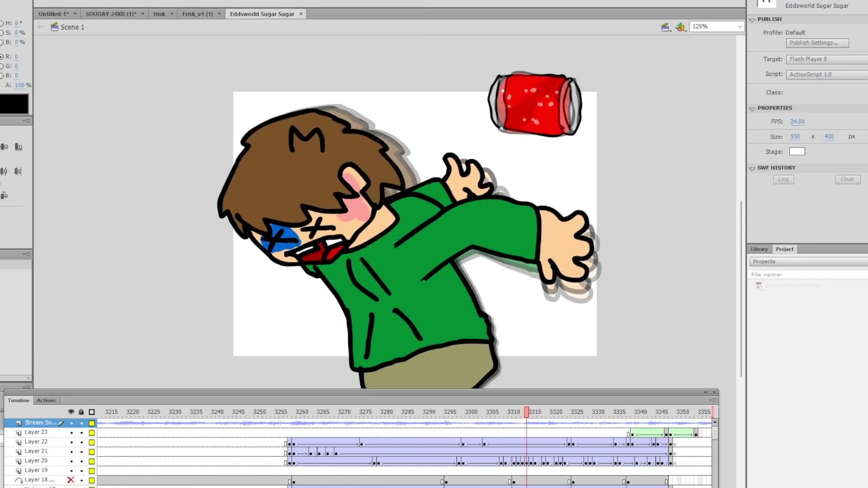Close the Untitled-1* document tab
The height and width of the screenshot is (488, 868).
pos(75,14)
